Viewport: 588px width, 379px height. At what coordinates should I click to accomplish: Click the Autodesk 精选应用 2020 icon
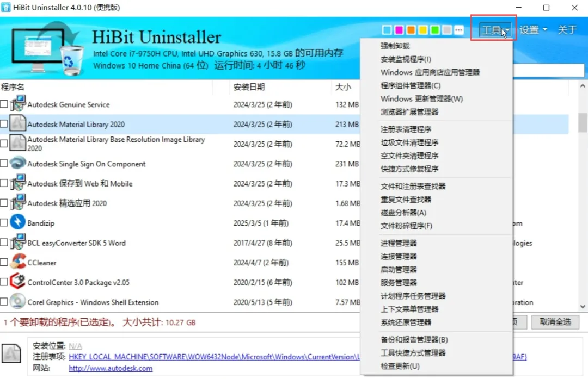[x=17, y=203]
